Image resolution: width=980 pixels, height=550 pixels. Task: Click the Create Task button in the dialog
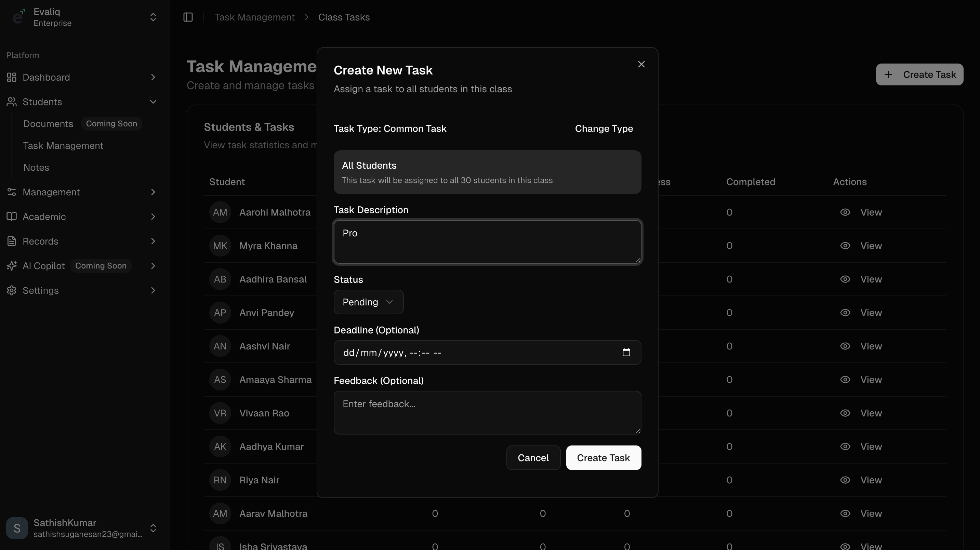pyautogui.click(x=604, y=458)
